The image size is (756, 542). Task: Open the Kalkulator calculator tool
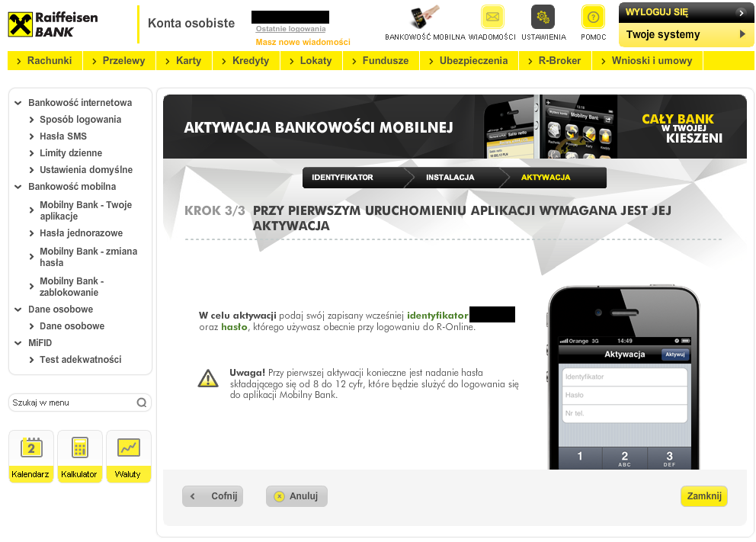pyautogui.click(x=79, y=456)
